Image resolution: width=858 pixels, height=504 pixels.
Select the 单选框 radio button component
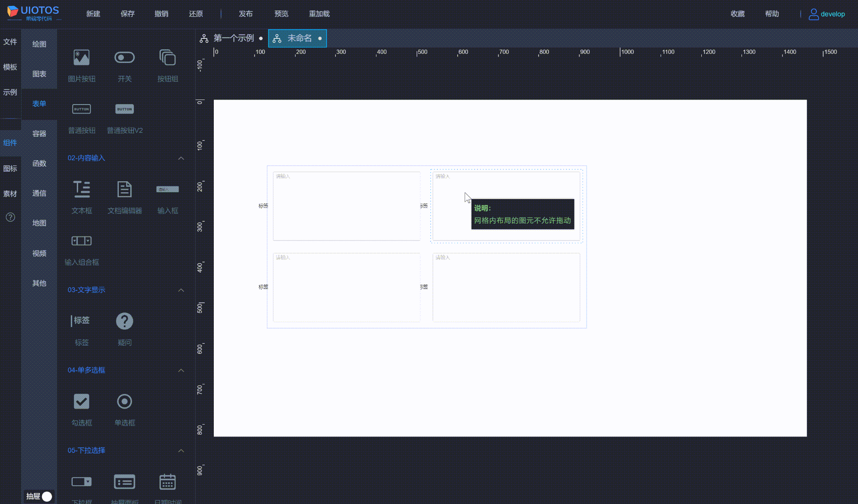(124, 402)
